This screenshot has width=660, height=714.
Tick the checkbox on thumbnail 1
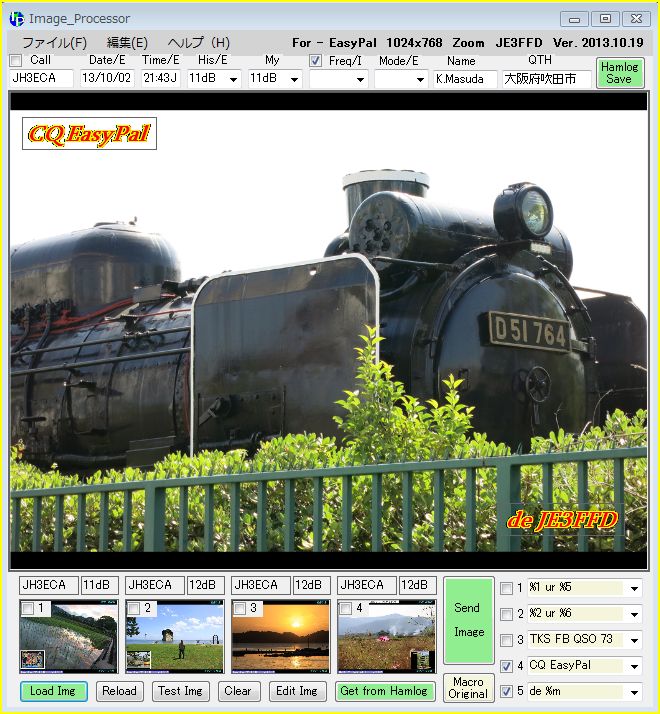click(x=28, y=608)
